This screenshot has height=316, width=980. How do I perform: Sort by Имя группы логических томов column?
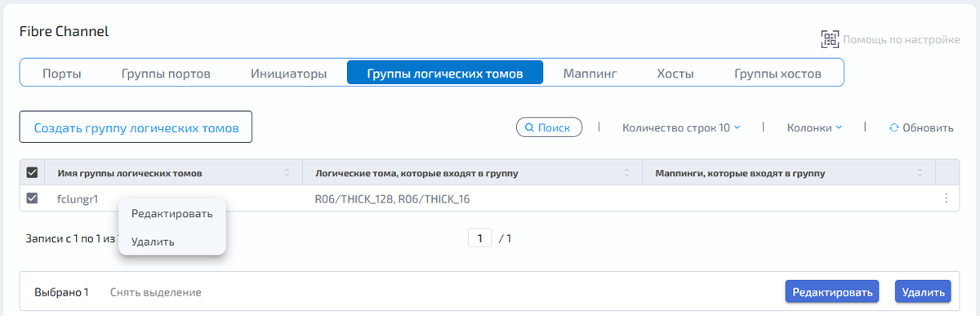[287, 172]
